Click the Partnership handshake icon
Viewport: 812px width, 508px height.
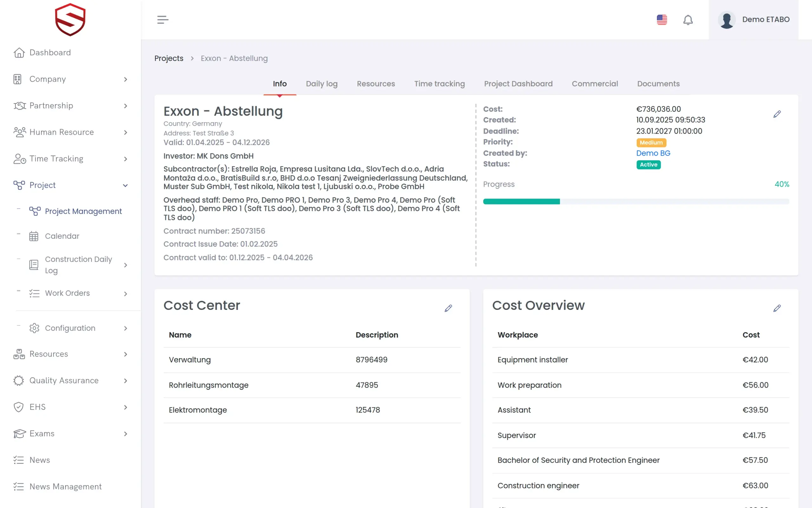point(19,106)
